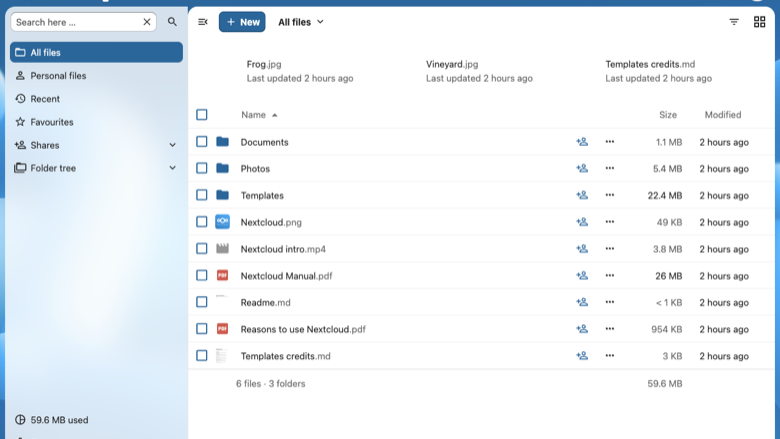
Task: Check Reasons to use Nextcloud.pdf checkbox
Action: pyautogui.click(x=201, y=329)
